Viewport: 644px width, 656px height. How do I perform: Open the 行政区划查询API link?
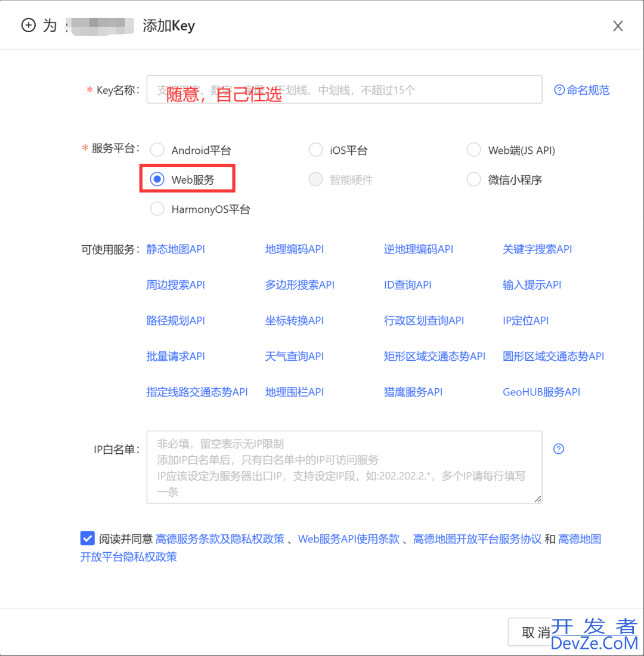[x=424, y=321]
